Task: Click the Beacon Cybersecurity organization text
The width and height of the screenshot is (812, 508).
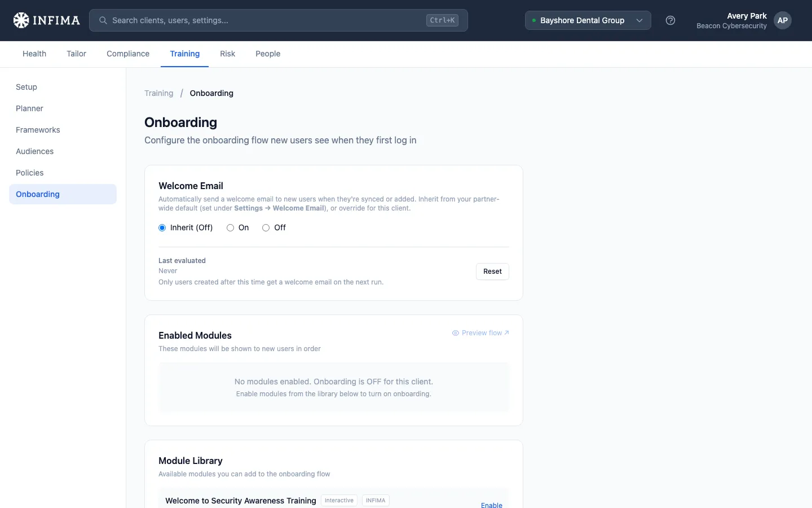Action: [731, 26]
